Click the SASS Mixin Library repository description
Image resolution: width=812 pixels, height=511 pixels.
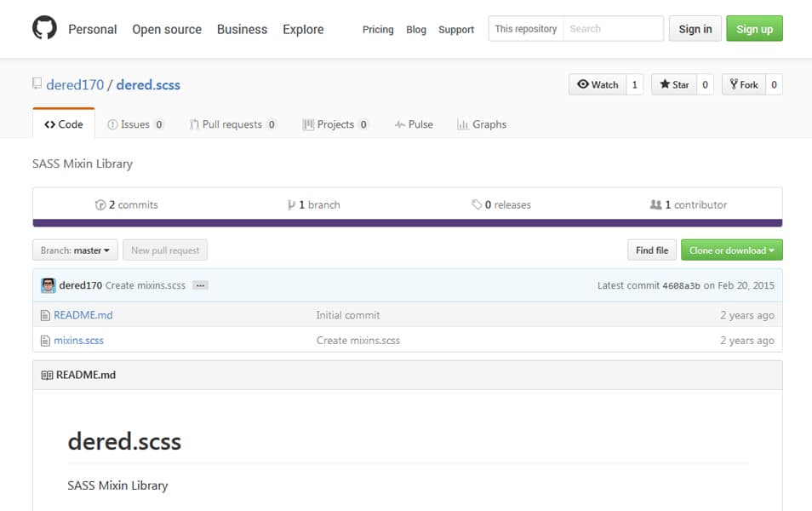pos(83,164)
